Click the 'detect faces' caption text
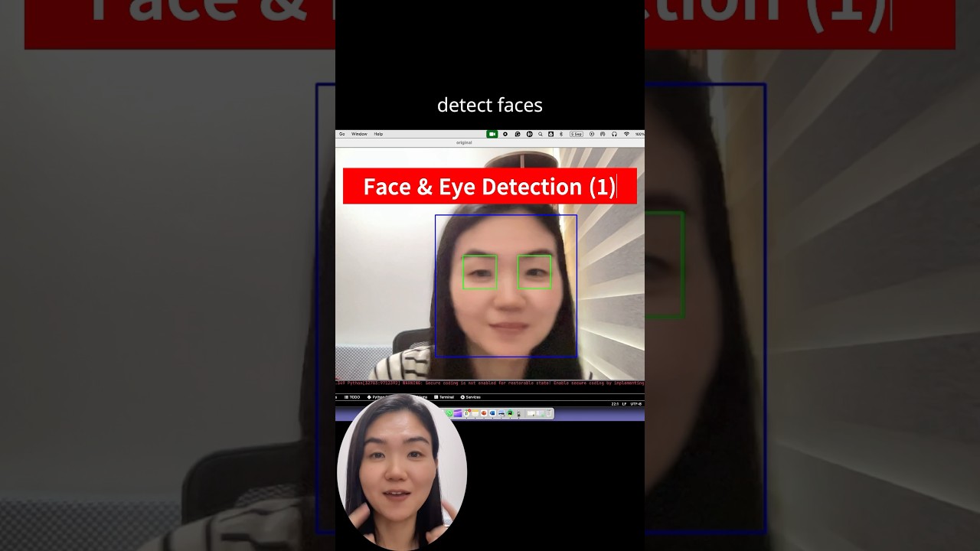Viewport: 980px width, 551px height. [x=490, y=105]
